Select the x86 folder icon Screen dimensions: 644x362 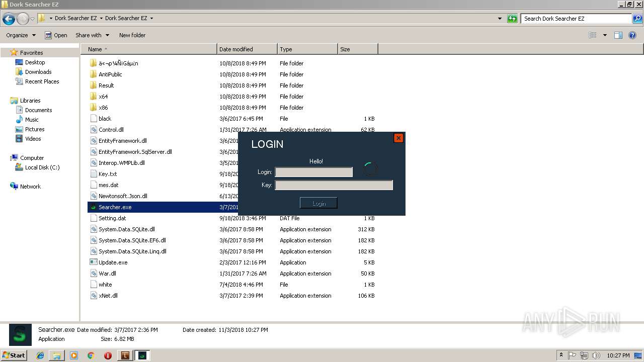click(93, 108)
